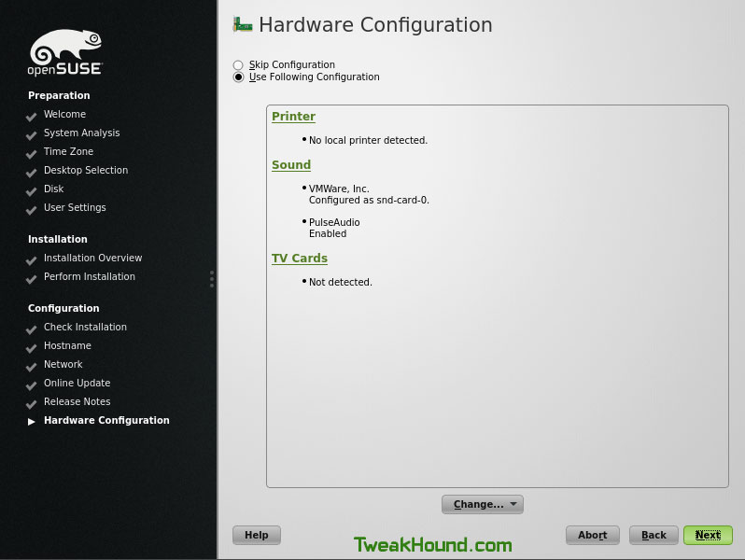Viewport: 745px width, 560px height.
Task: Click the User Settings step label
Action: click(x=75, y=207)
